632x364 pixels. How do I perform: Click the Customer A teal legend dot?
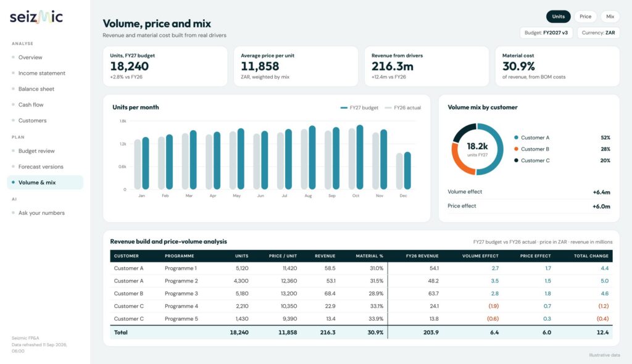516,138
